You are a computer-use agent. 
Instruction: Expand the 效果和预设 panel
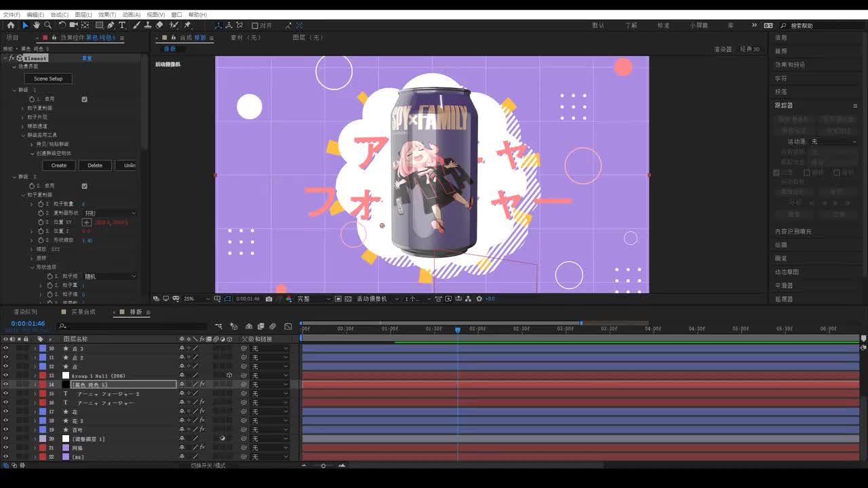[789, 64]
